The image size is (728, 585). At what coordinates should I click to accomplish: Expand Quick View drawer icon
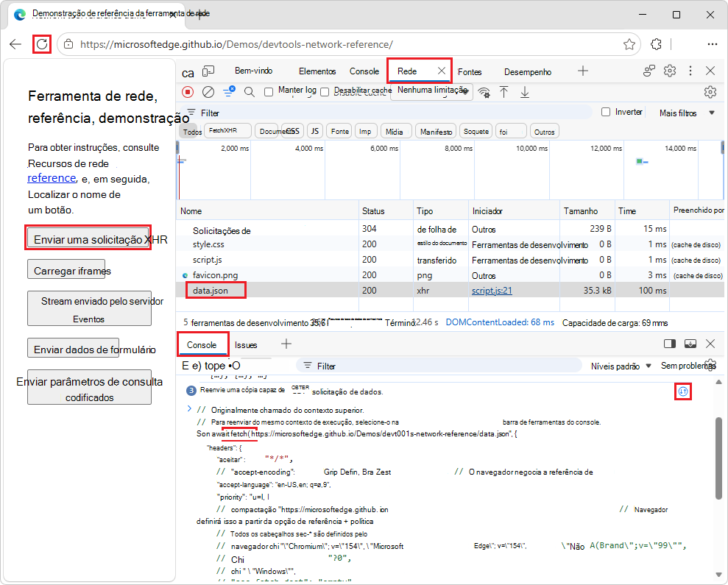690,344
